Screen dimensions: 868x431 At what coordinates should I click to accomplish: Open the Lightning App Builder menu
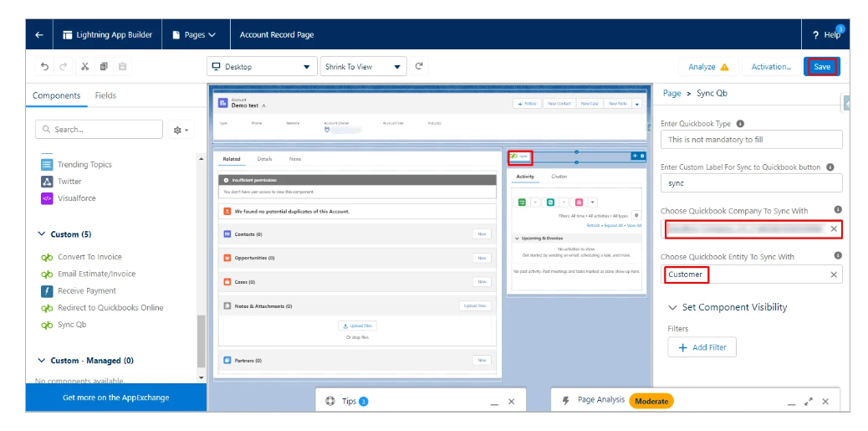[x=107, y=34]
